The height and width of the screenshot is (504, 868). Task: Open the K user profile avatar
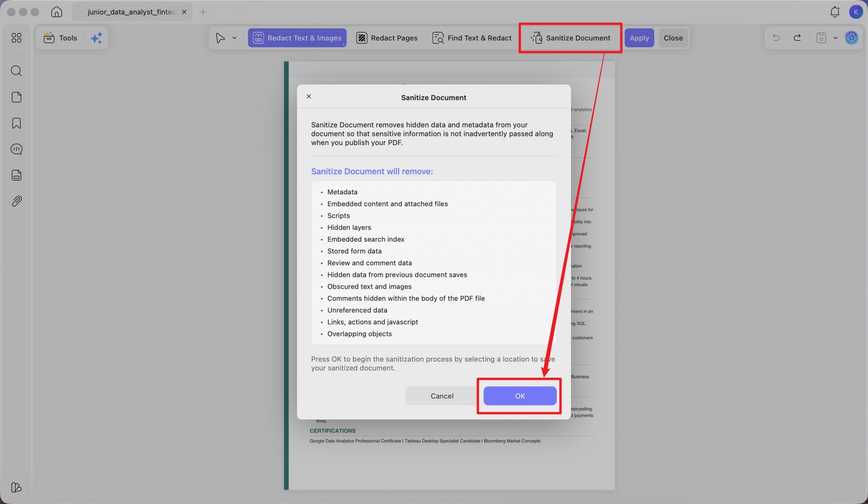[855, 12]
